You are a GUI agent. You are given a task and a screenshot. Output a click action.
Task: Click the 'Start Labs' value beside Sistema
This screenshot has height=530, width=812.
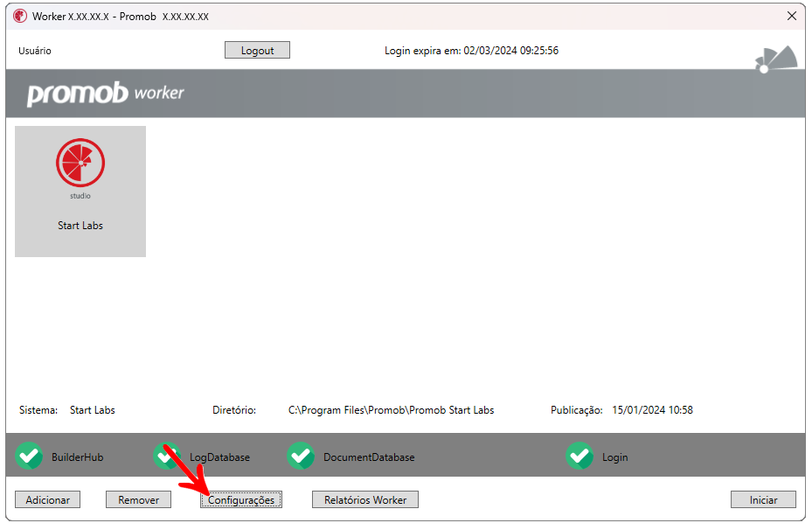92,410
